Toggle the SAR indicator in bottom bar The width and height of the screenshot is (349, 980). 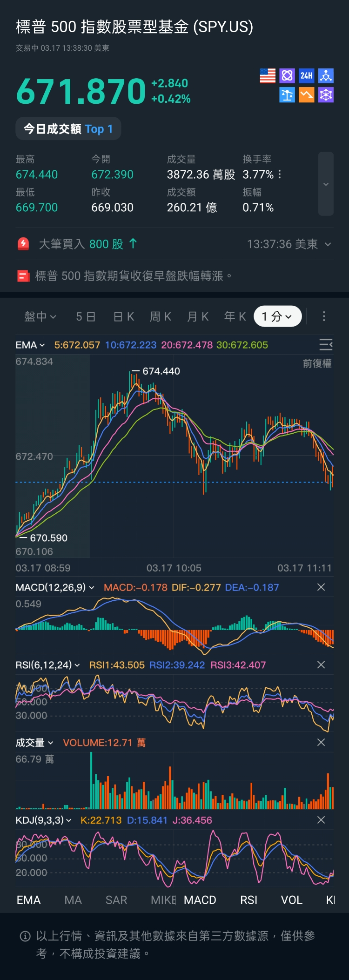point(116,900)
